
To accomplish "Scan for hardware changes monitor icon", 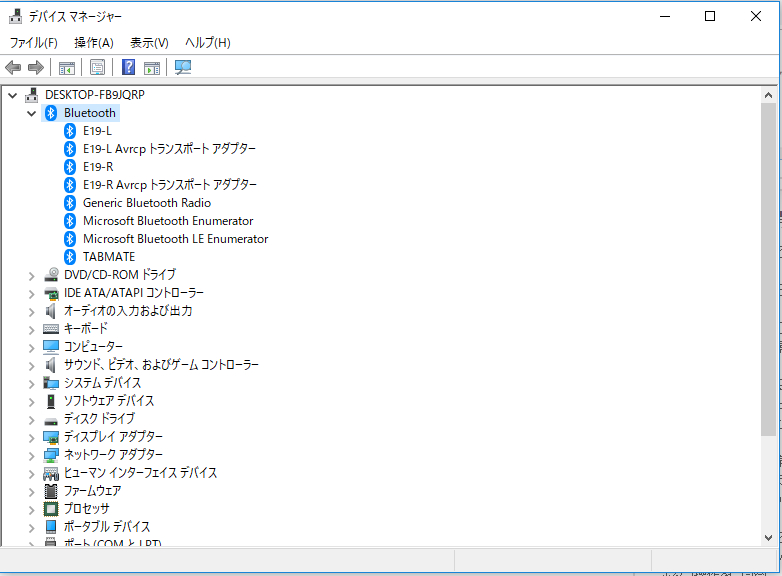I will click(183, 67).
